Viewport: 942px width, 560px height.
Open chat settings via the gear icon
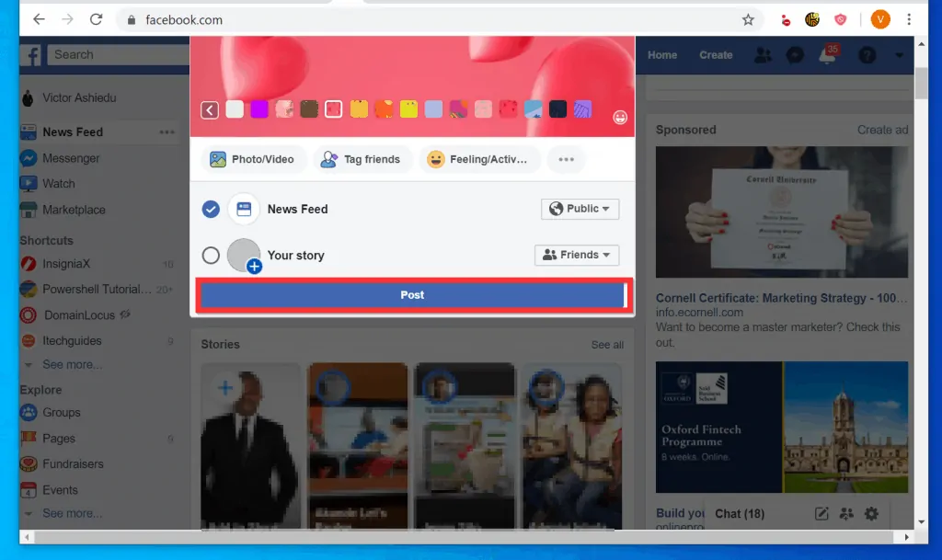tap(871, 514)
